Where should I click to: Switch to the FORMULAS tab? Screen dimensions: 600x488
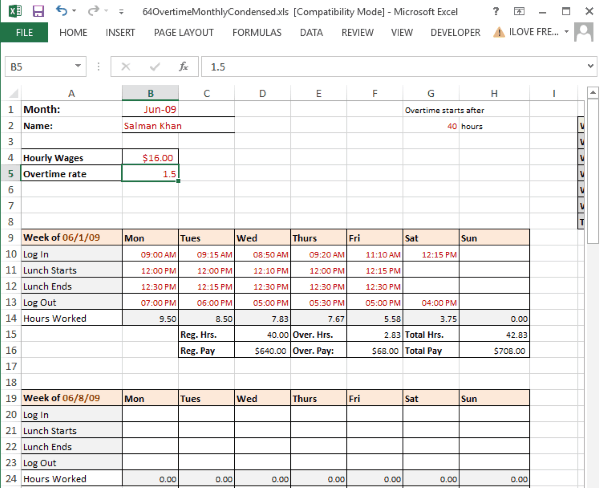257,32
